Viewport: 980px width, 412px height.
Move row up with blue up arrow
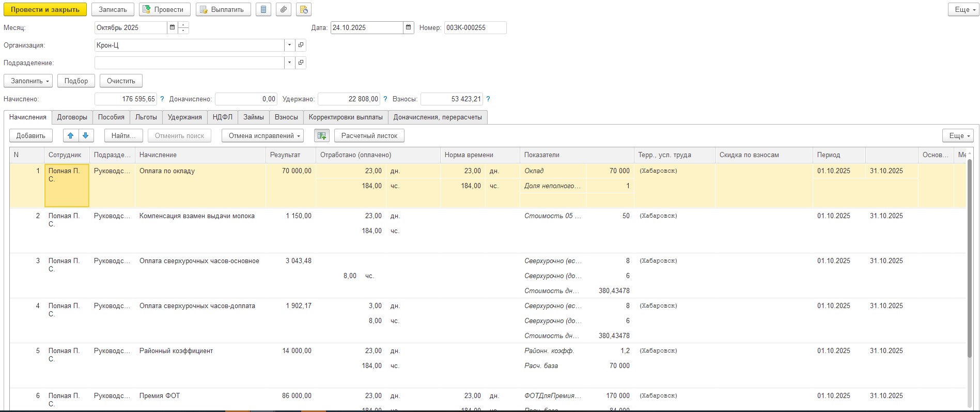tap(71, 136)
